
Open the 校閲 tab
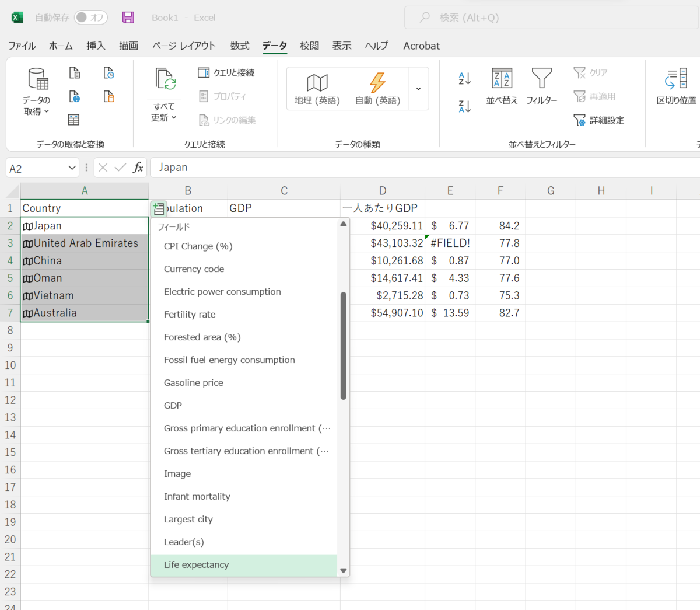[309, 46]
